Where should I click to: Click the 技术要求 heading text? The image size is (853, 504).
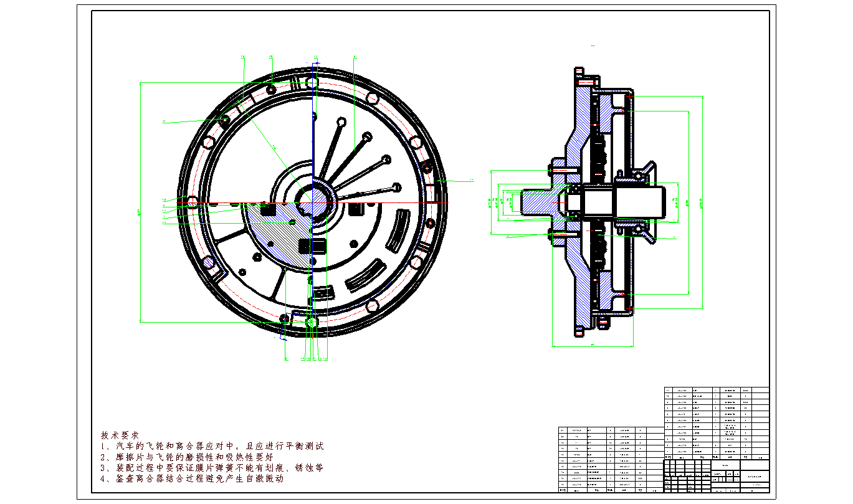(120, 435)
